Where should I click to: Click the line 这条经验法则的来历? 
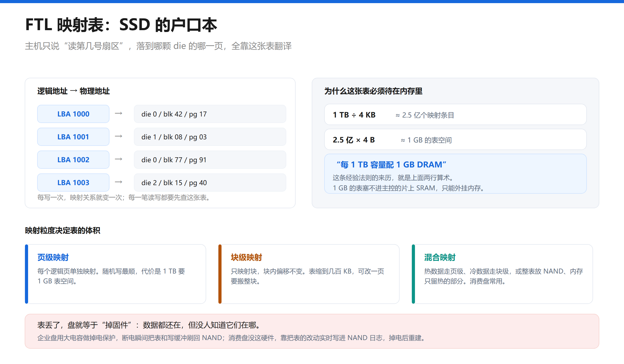pos(394,178)
